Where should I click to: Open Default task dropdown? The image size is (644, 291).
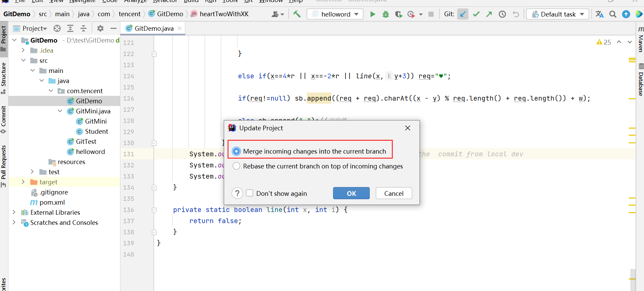(x=557, y=14)
